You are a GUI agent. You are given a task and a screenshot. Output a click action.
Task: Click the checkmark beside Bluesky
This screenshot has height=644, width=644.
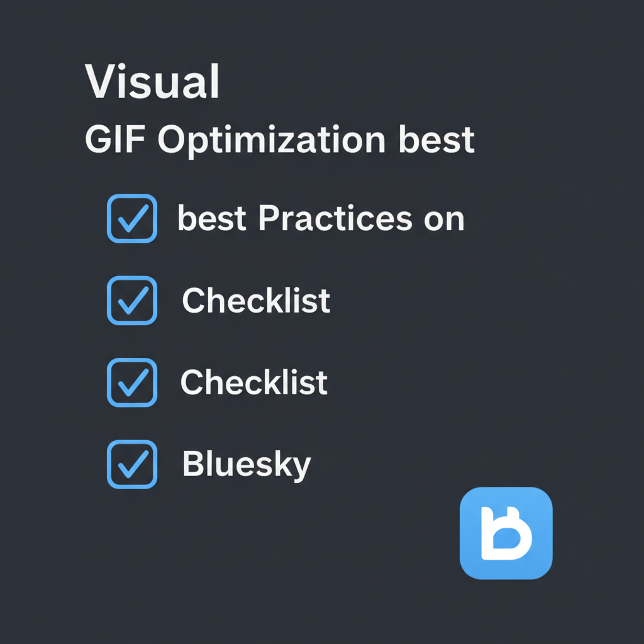tap(133, 464)
